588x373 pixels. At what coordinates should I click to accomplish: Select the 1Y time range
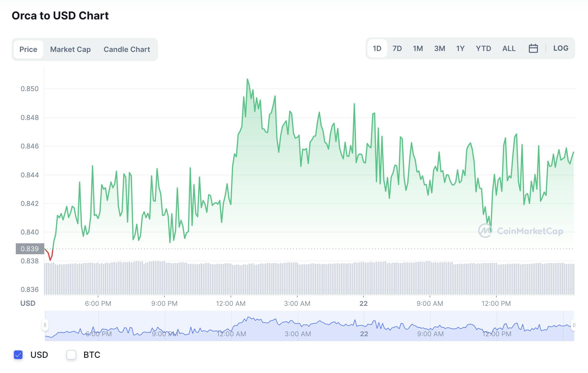(x=460, y=48)
